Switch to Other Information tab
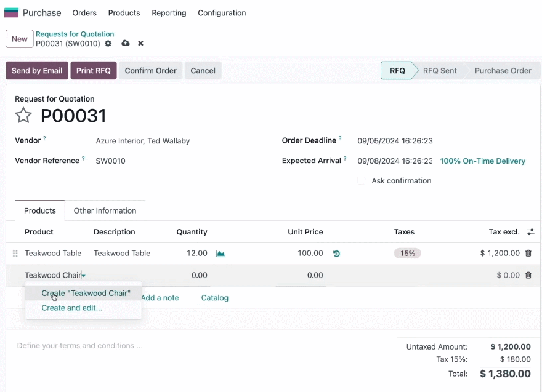542x392 pixels. point(105,210)
